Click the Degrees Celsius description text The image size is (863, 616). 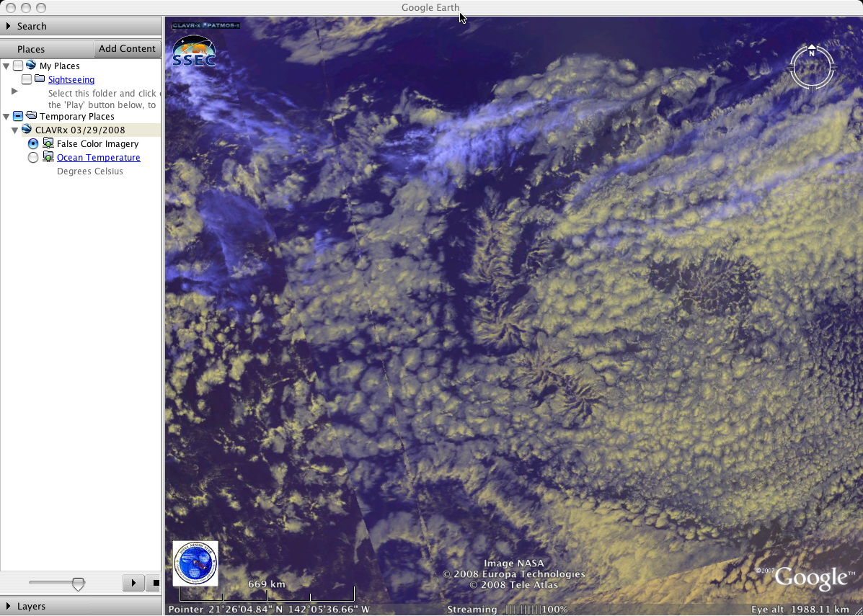pyautogui.click(x=89, y=171)
